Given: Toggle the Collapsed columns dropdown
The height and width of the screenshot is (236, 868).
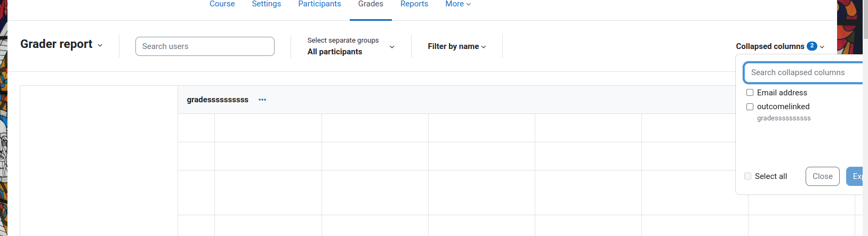Looking at the screenshot, I should coord(780,46).
